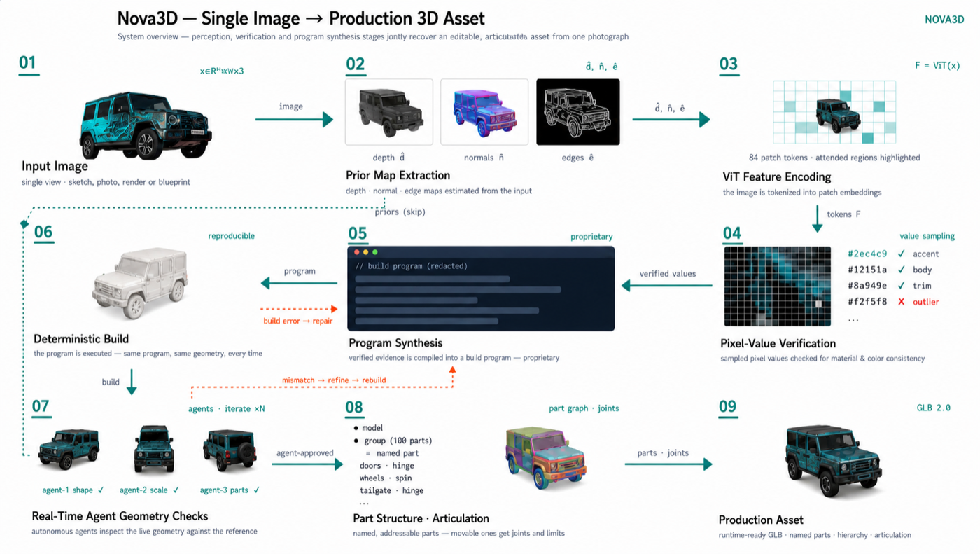Image resolution: width=980 pixels, height=554 pixels.
Task: Click the tailgate · hinge entry
Action: (x=392, y=491)
